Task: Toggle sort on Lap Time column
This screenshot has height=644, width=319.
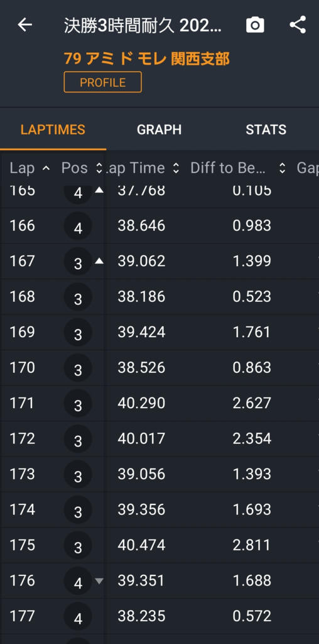Action: [x=176, y=168]
